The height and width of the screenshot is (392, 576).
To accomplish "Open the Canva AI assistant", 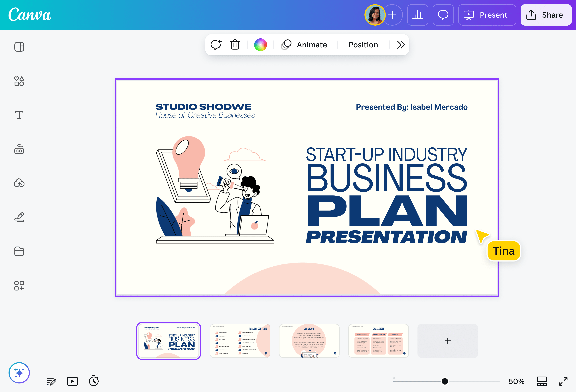I will click(x=19, y=373).
